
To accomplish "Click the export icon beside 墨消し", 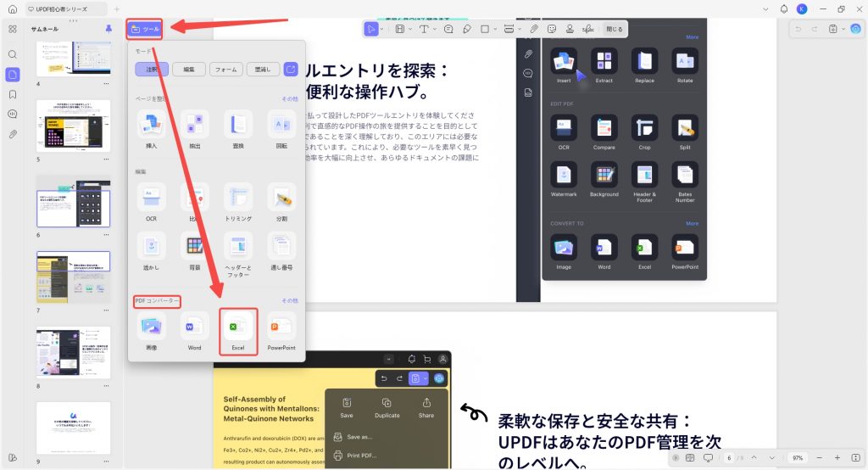I will click(291, 70).
